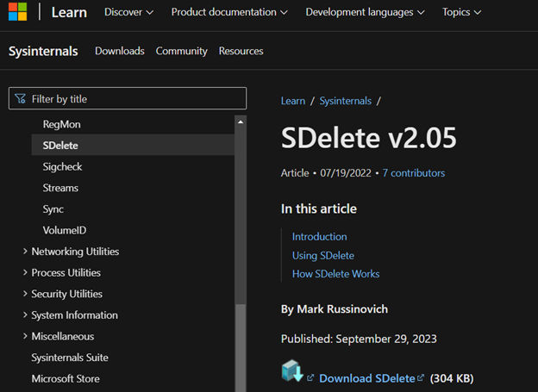Open the Community tab
Screen dimensions: 538x392
coord(182,51)
